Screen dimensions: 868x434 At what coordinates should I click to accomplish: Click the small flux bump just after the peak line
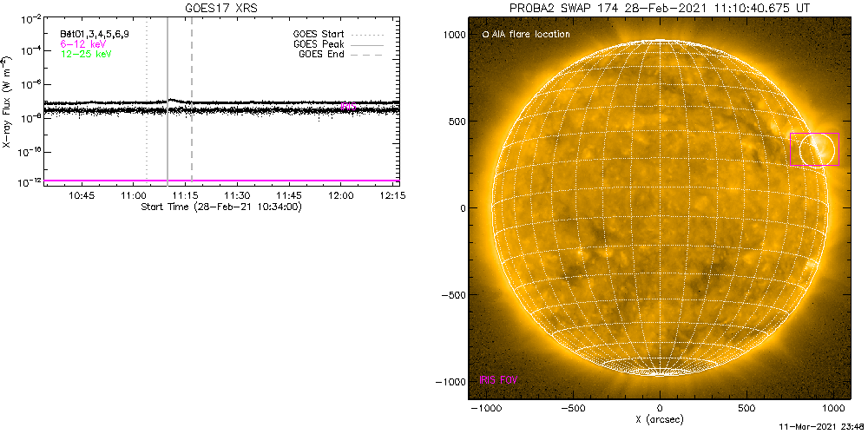[174, 100]
